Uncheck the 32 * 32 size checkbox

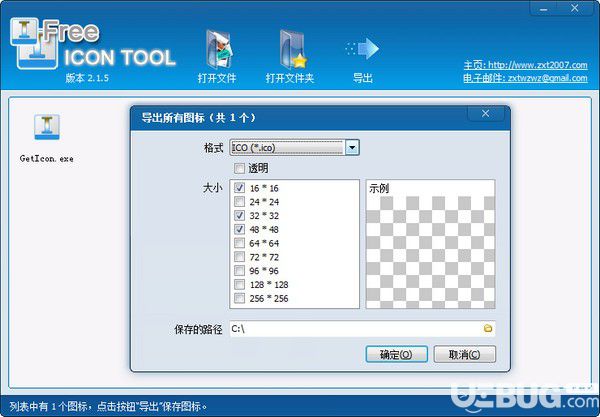pyautogui.click(x=240, y=215)
